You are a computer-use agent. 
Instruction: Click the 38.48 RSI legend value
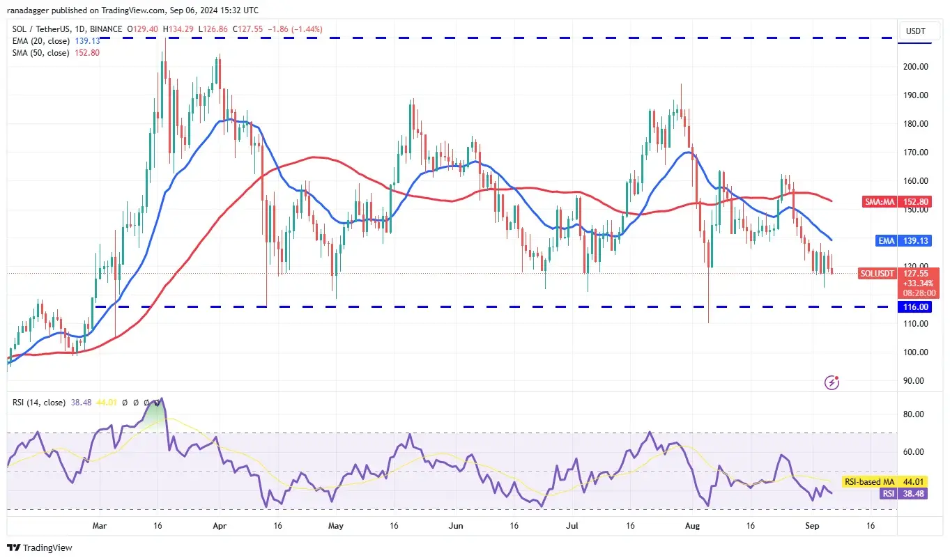(x=80, y=403)
